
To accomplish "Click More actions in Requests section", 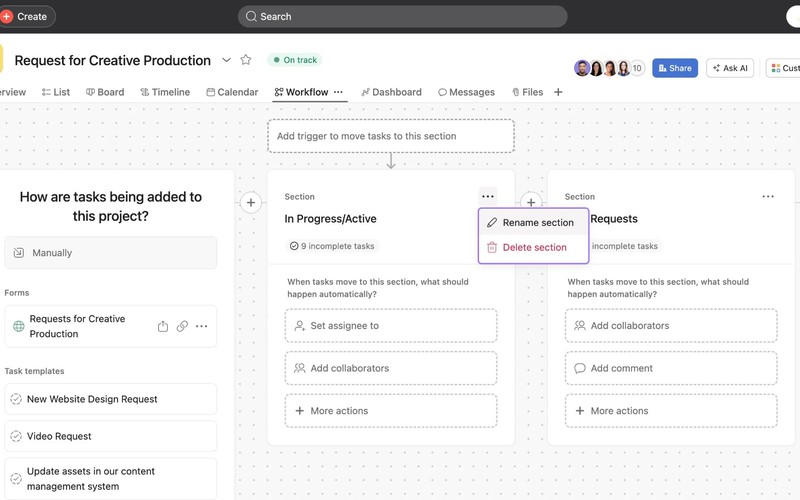I will (671, 411).
